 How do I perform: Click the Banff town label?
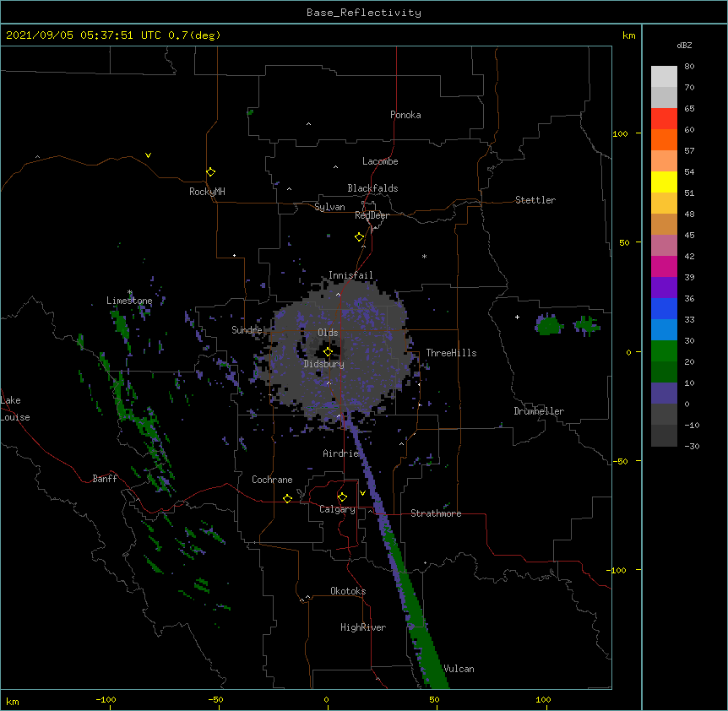pyautogui.click(x=105, y=479)
